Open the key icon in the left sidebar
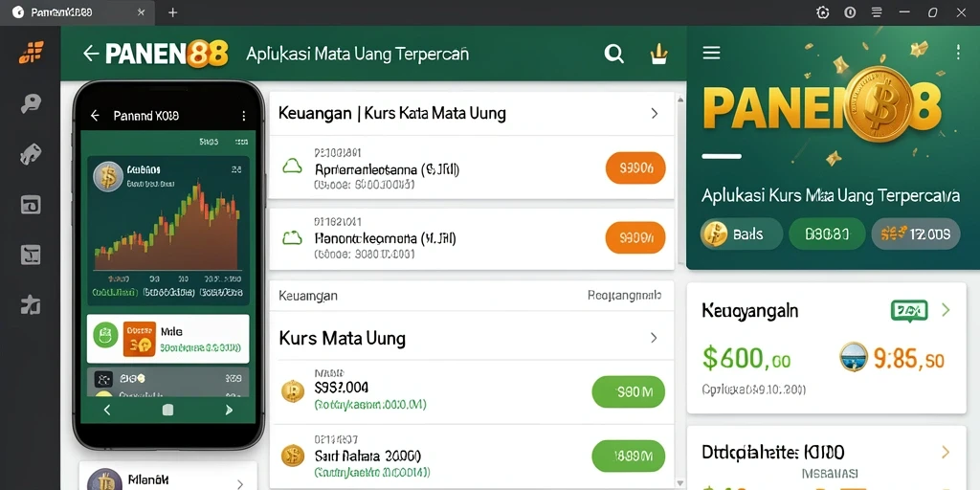This screenshot has height=490, width=980. (31, 103)
